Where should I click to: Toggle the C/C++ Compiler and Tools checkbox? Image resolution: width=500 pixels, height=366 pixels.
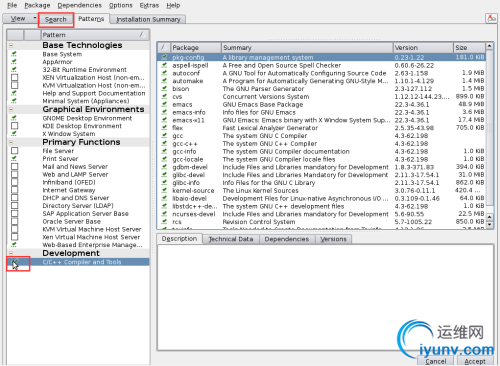15,263
